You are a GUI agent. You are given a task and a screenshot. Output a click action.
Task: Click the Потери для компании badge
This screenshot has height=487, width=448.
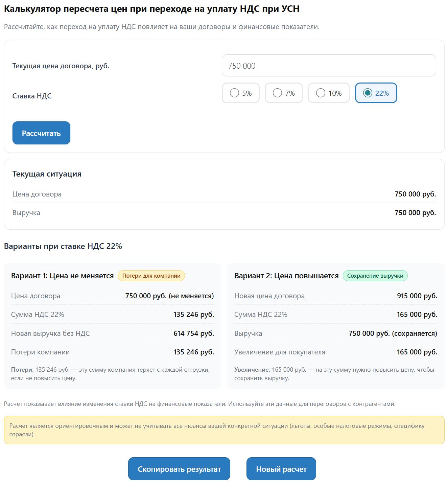click(x=151, y=276)
